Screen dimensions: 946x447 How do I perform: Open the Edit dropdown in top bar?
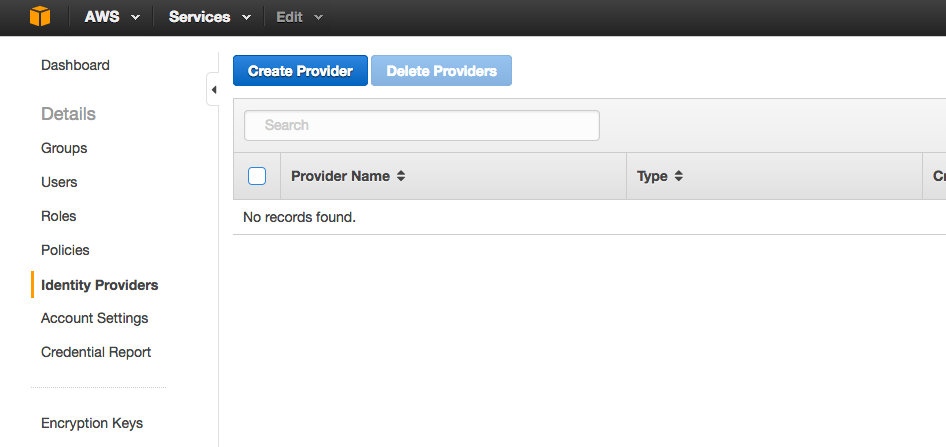pyautogui.click(x=300, y=17)
